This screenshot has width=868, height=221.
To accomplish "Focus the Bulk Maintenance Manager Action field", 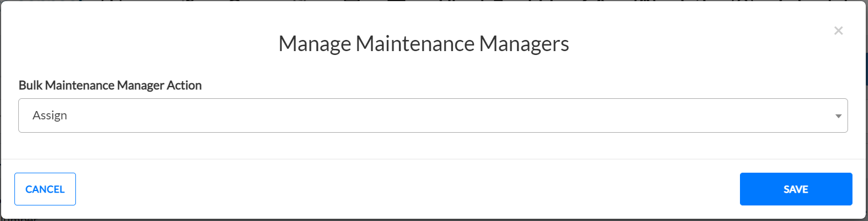I will pyautogui.click(x=433, y=115).
